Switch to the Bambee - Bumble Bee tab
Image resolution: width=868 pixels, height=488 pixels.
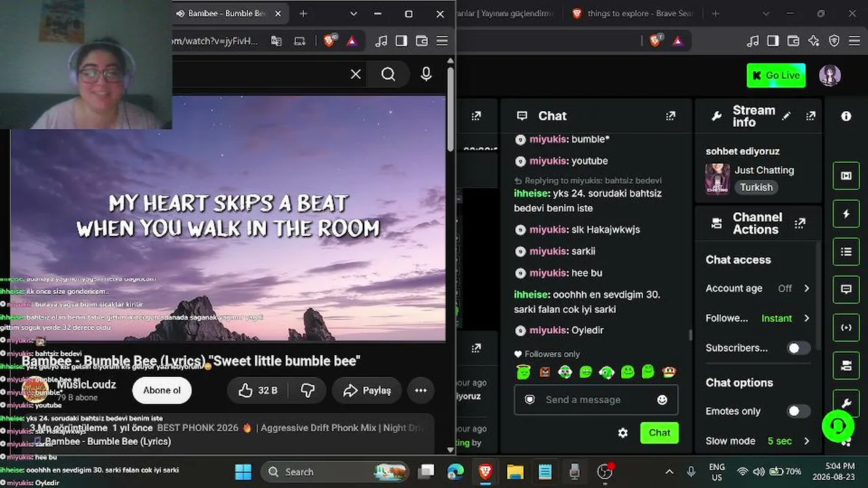click(229, 14)
